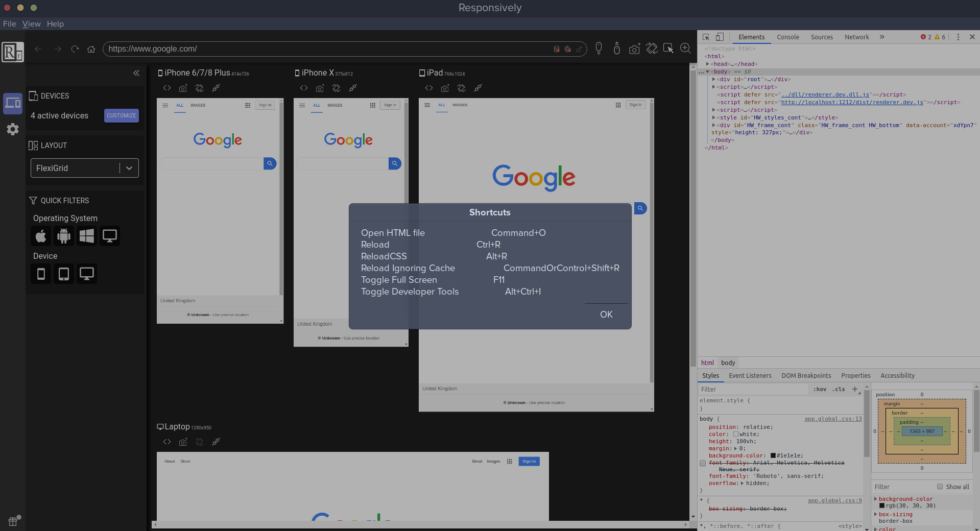The height and width of the screenshot is (531, 980).
Task: Go forward with the forward arrow
Action: pos(57,49)
